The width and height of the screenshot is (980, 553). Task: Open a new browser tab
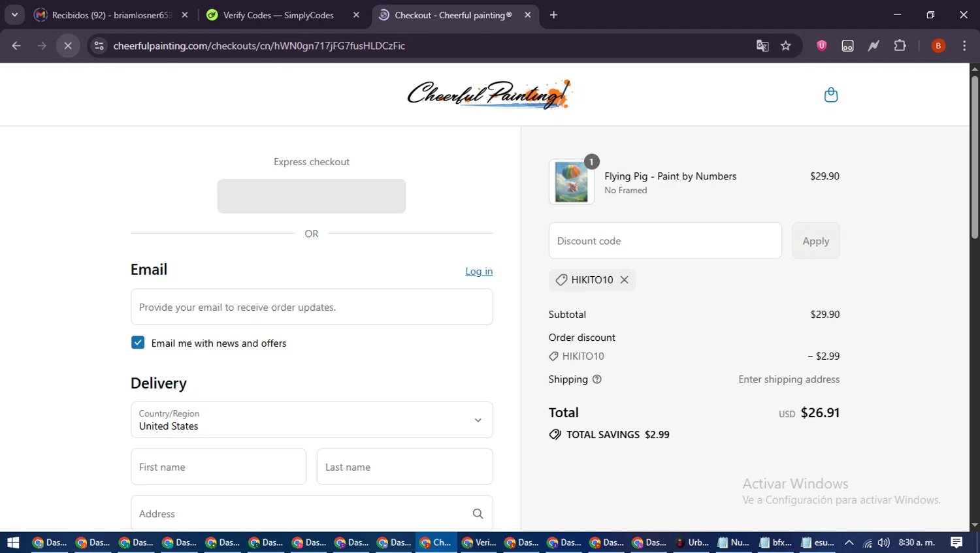point(553,15)
